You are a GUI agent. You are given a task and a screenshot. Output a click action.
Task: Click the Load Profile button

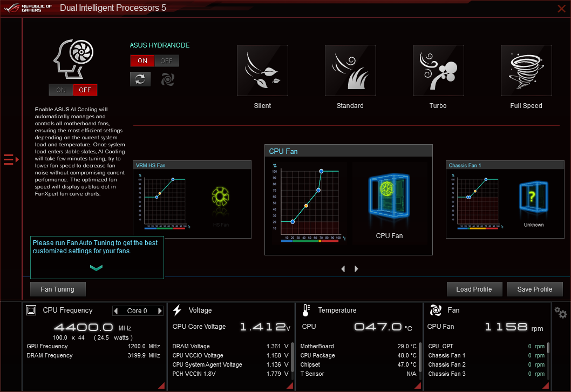coord(474,289)
